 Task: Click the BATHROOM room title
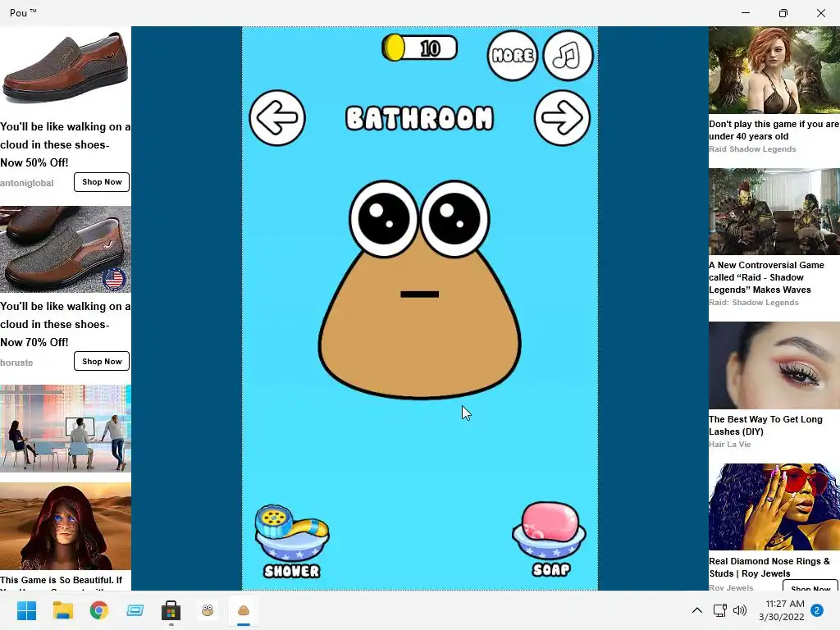(x=419, y=118)
